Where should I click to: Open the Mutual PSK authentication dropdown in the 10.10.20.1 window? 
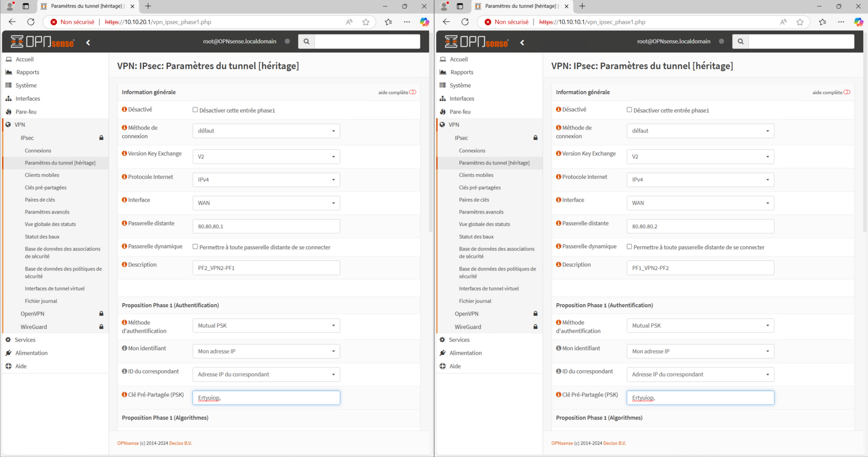click(x=266, y=326)
